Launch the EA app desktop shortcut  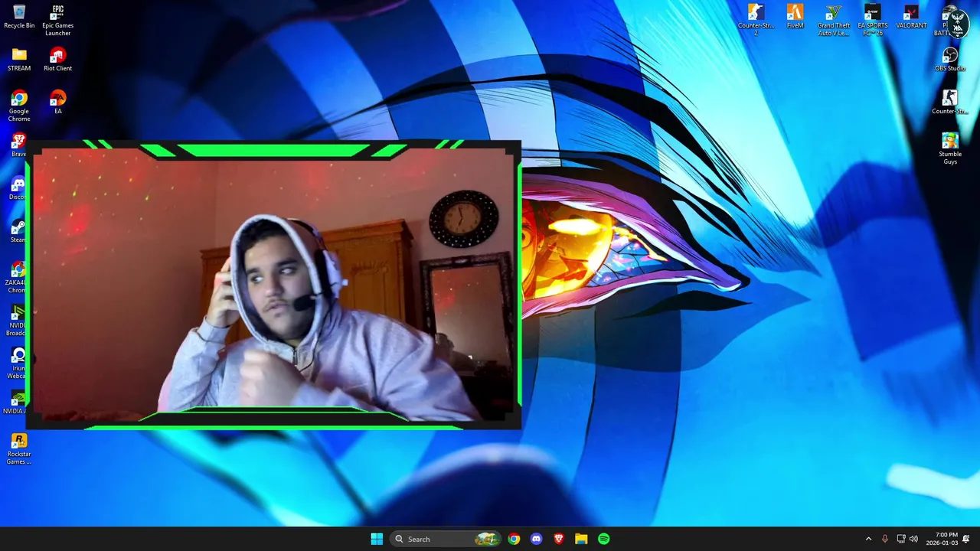point(57,103)
